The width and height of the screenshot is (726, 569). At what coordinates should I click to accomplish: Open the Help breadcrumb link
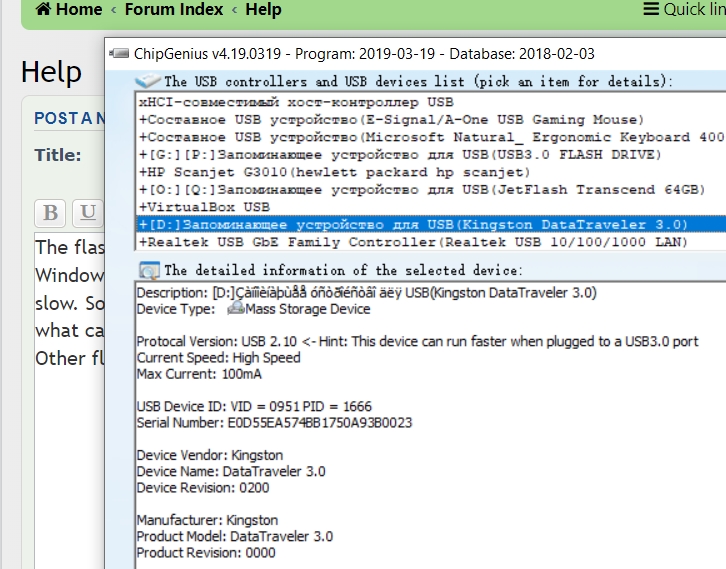(x=263, y=9)
